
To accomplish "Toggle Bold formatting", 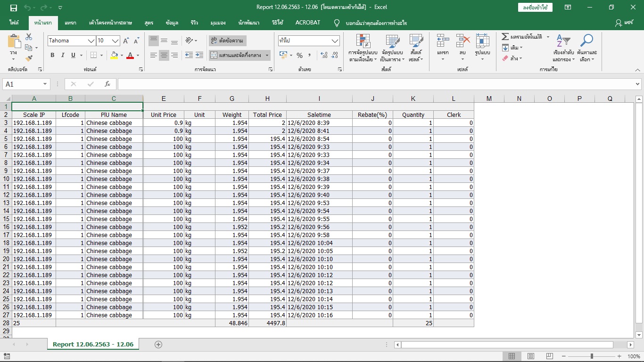I will (x=52, y=55).
